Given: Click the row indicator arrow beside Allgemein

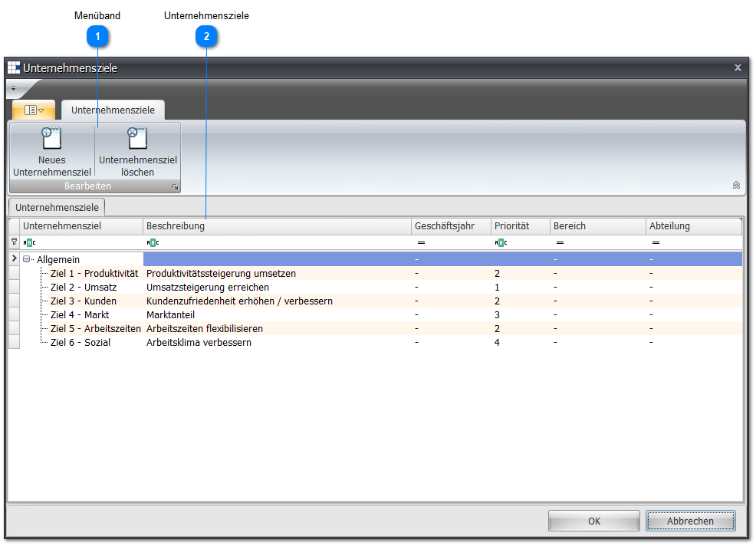Looking at the screenshot, I should (x=14, y=258).
